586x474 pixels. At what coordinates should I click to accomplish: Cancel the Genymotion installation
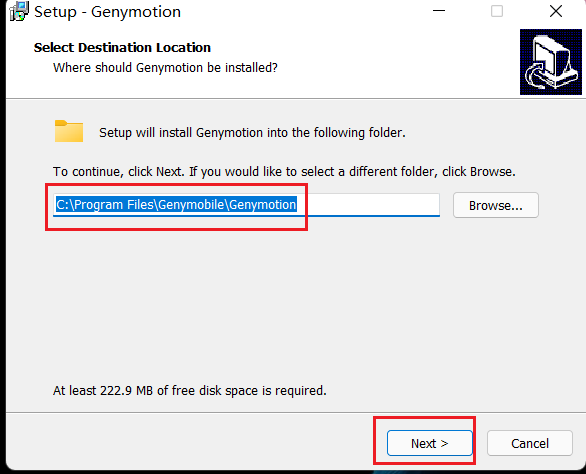[x=530, y=443]
